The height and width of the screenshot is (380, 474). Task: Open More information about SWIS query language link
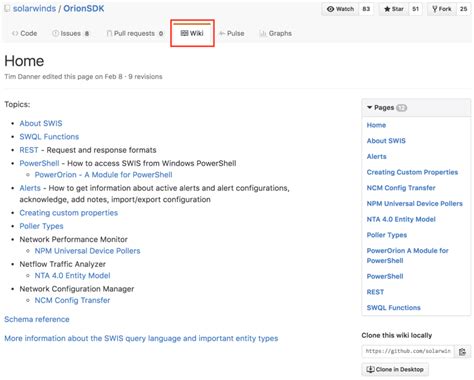coord(141,338)
